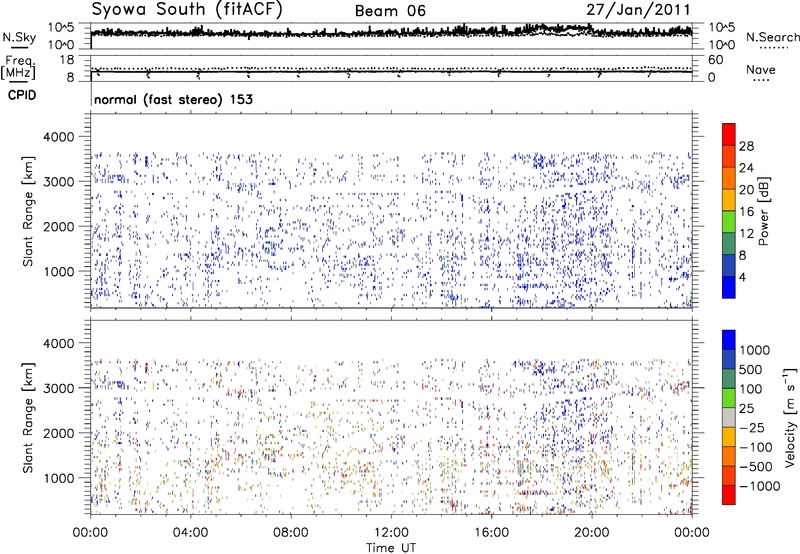Click the blue bottom Power colorbar swatch

728,287
